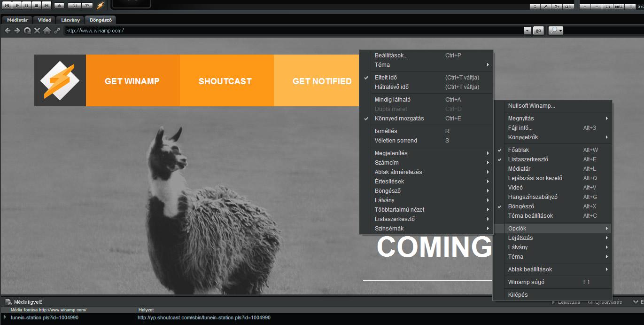Click the MISC button
644x325 pixels.
pos(619,7)
